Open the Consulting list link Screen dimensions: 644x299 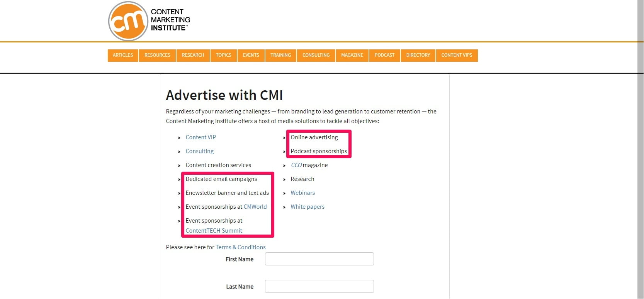[x=200, y=151]
